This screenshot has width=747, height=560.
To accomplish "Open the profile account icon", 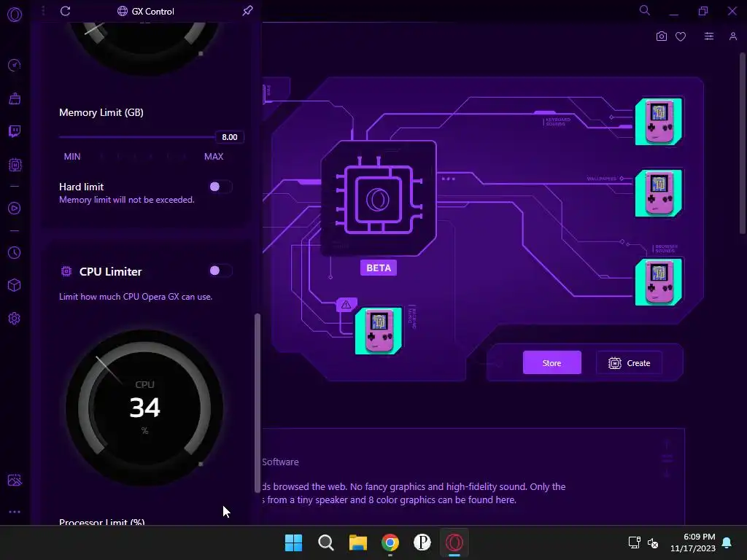I will 732,36.
